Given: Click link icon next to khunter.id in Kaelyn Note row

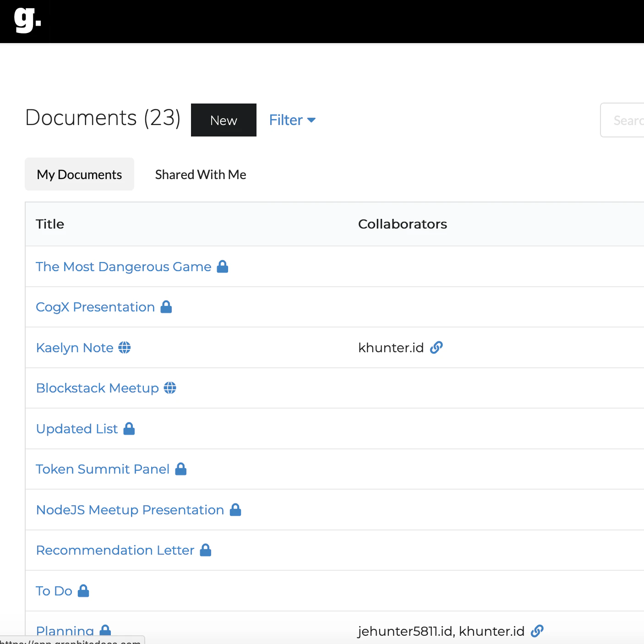Looking at the screenshot, I should pyautogui.click(x=437, y=348).
